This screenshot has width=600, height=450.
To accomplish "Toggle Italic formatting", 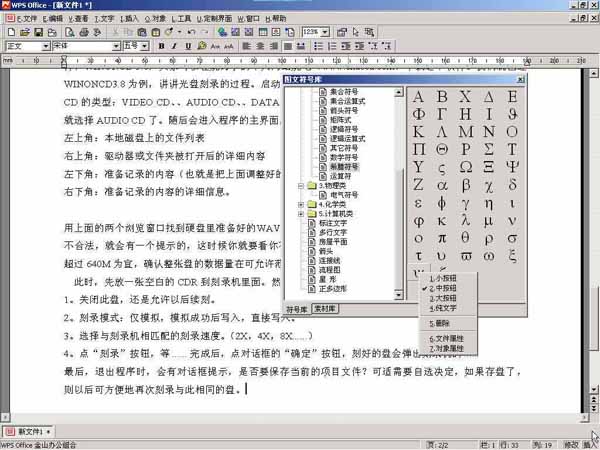I will (174, 46).
